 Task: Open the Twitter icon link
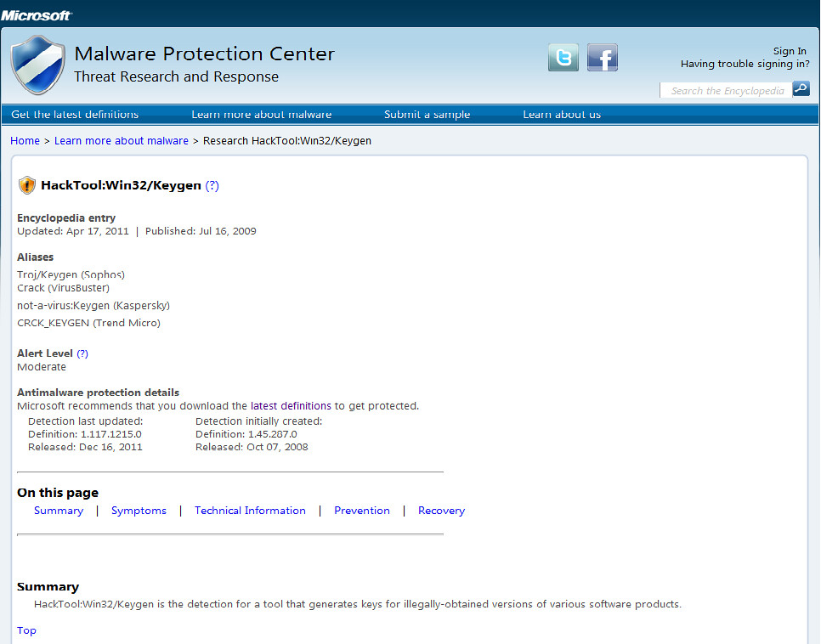563,58
